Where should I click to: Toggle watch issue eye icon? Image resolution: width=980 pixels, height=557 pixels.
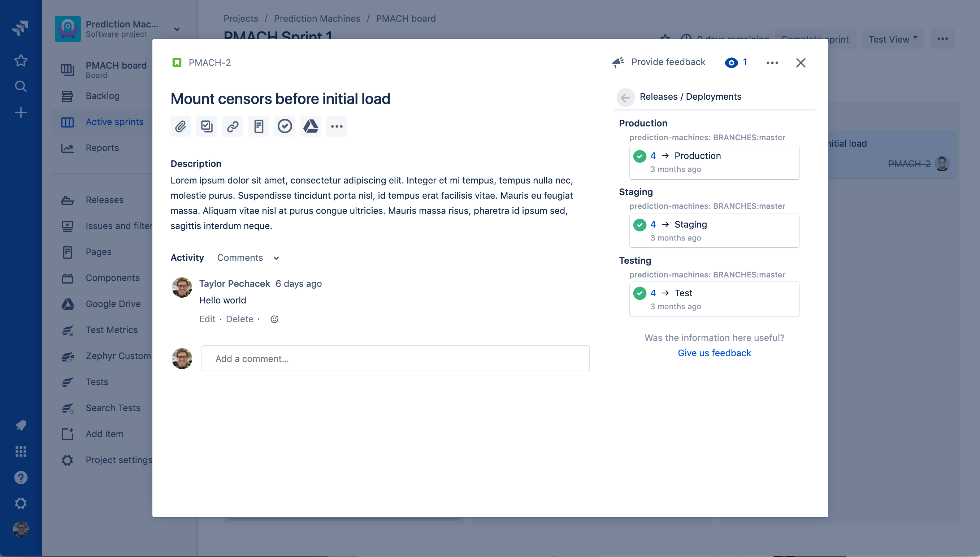point(731,62)
